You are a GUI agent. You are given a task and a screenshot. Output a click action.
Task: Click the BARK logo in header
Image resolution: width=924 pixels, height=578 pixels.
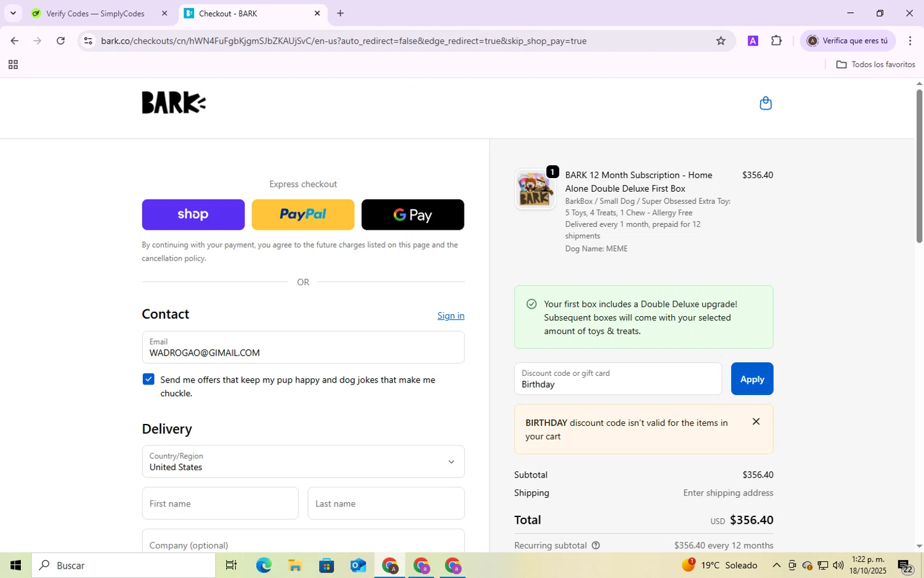click(x=174, y=102)
